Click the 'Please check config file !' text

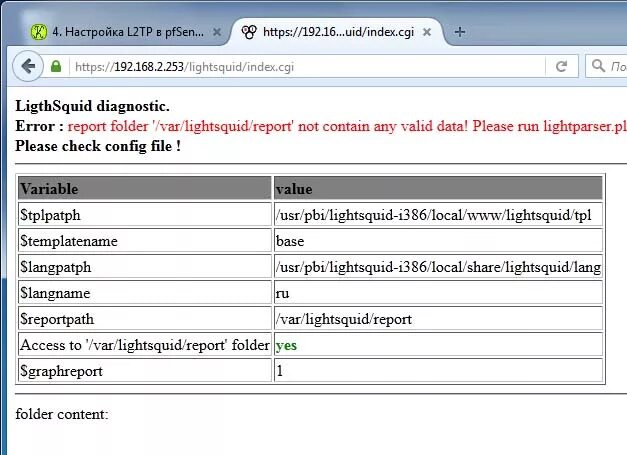pyautogui.click(x=98, y=146)
